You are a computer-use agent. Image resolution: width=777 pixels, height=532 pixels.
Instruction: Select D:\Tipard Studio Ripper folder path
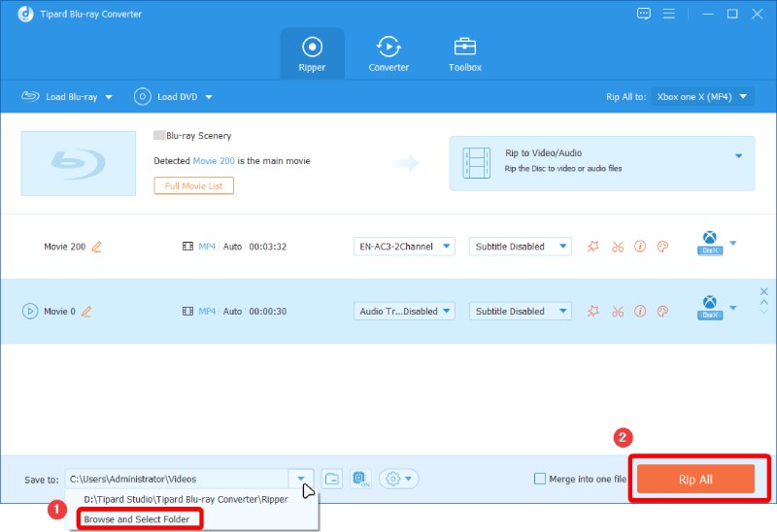(186, 499)
